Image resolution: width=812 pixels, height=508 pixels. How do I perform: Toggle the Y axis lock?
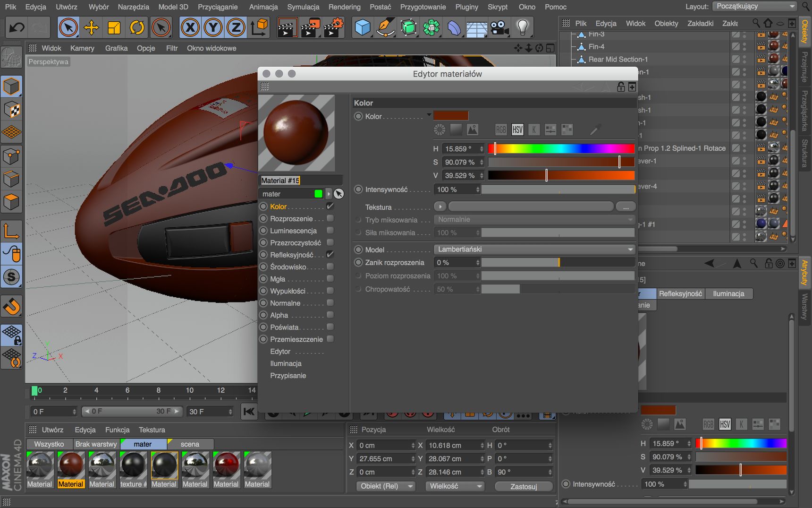pyautogui.click(x=213, y=27)
